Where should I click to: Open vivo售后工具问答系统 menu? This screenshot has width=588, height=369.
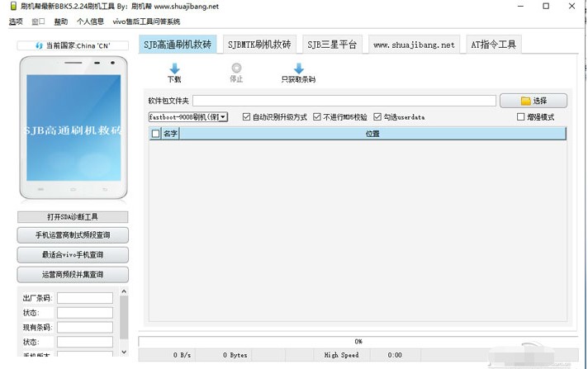click(x=146, y=21)
